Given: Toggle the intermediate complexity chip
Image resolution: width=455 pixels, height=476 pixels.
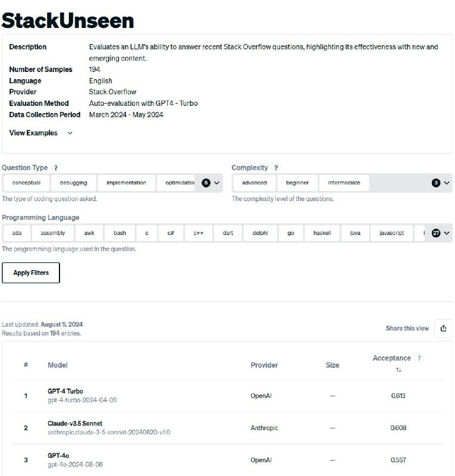Looking at the screenshot, I should 344,183.
